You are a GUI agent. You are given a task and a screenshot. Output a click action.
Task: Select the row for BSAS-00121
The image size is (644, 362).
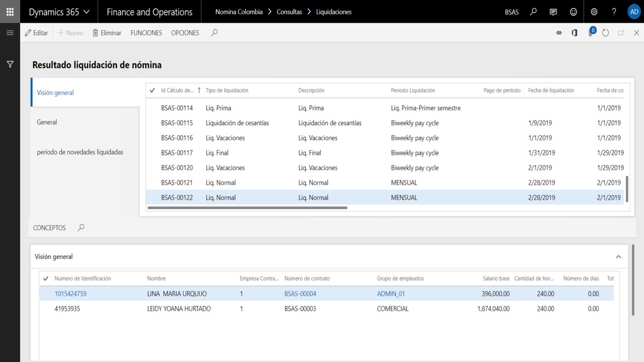click(x=177, y=183)
